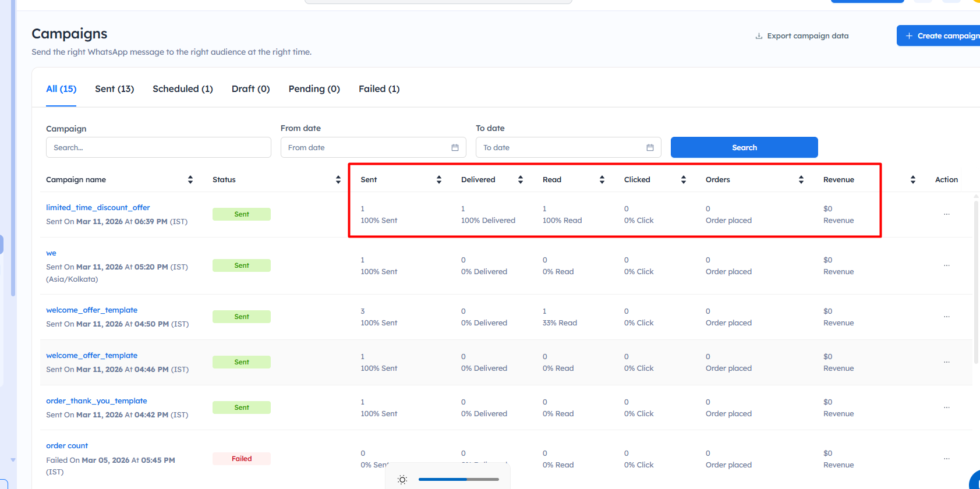Open action menu for limited_time_discount_offer row
Screen dimensions: 980x489
tap(946, 214)
